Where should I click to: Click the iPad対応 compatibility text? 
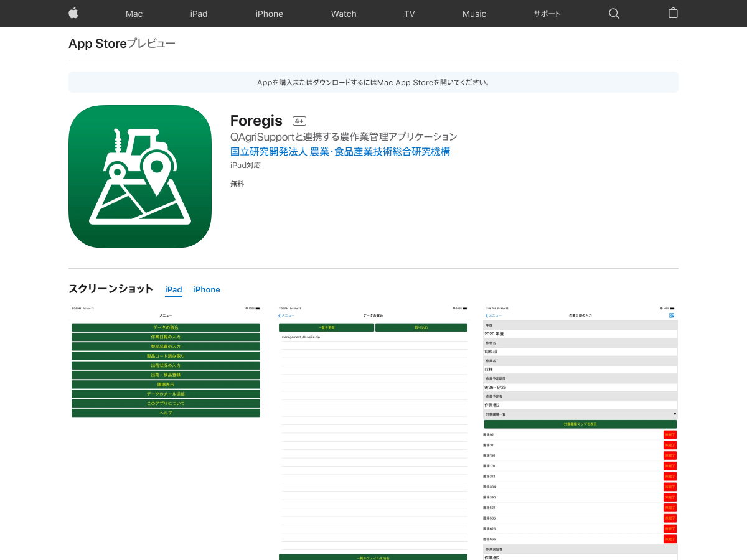(245, 166)
